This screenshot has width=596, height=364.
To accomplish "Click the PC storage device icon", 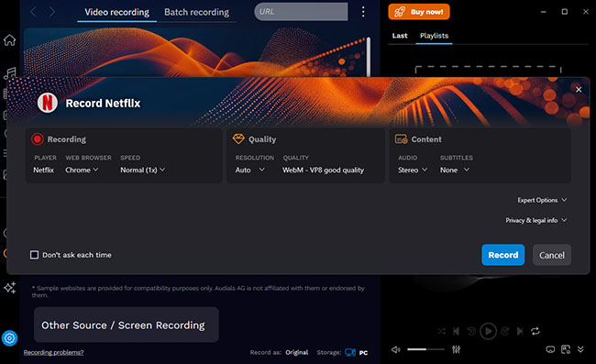I will tap(350, 353).
